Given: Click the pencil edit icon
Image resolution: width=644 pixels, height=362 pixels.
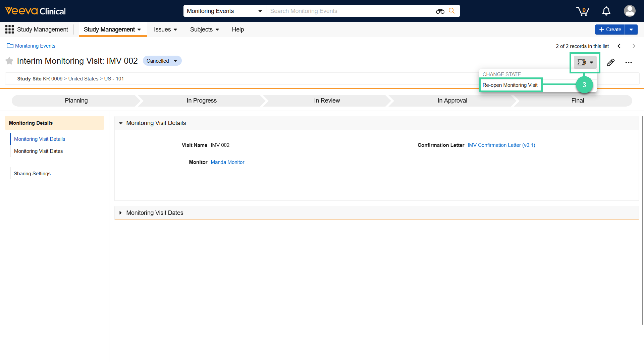Looking at the screenshot, I should pyautogui.click(x=611, y=62).
